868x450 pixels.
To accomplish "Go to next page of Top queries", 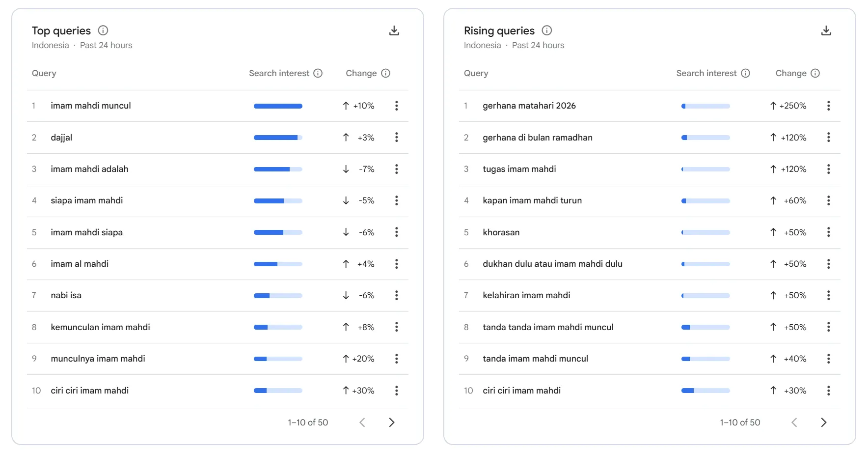I will (x=391, y=422).
